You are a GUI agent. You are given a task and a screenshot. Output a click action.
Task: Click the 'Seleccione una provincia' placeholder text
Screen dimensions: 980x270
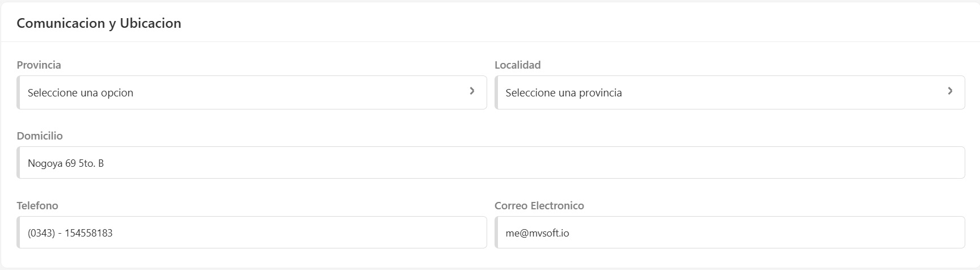(x=564, y=93)
